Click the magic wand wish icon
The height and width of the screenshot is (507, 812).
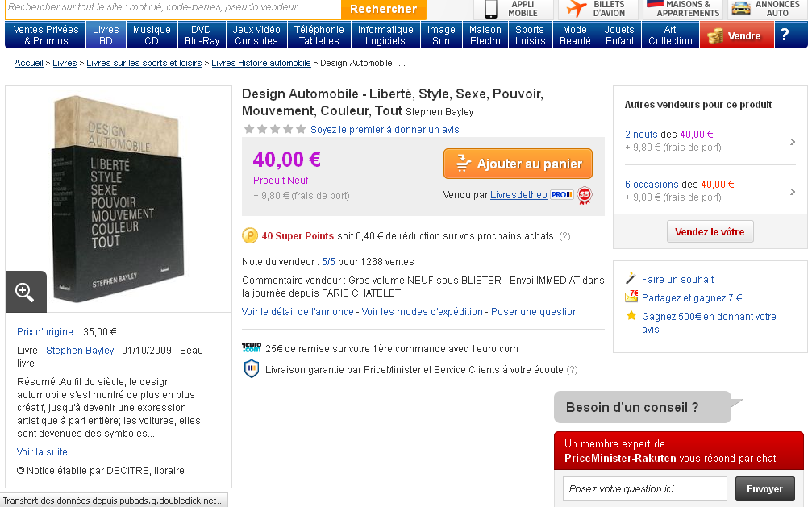click(x=631, y=279)
